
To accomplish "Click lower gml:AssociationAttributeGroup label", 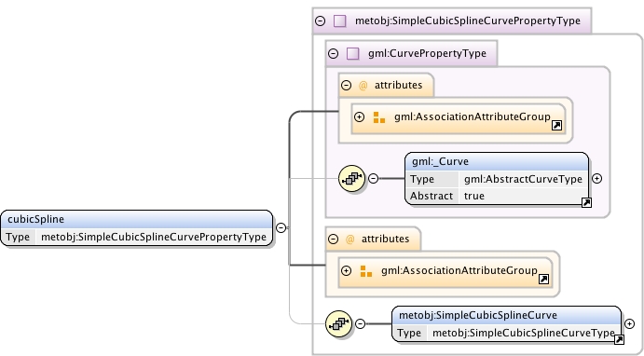I will click(459, 270).
